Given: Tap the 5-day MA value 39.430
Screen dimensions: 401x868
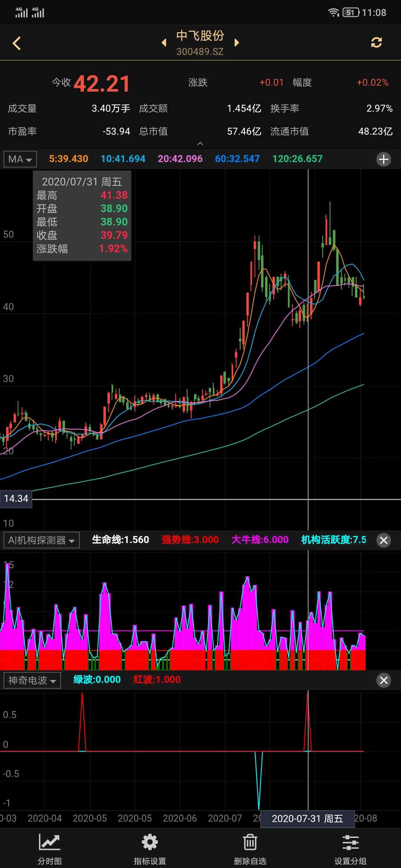Looking at the screenshot, I should tap(68, 159).
